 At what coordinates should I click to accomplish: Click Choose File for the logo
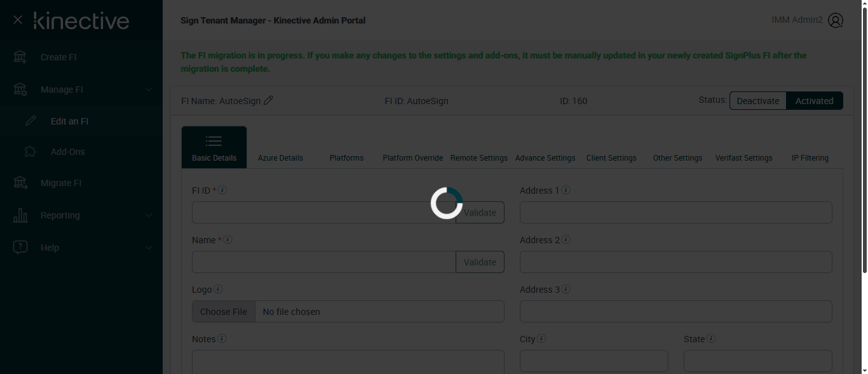click(x=224, y=312)
